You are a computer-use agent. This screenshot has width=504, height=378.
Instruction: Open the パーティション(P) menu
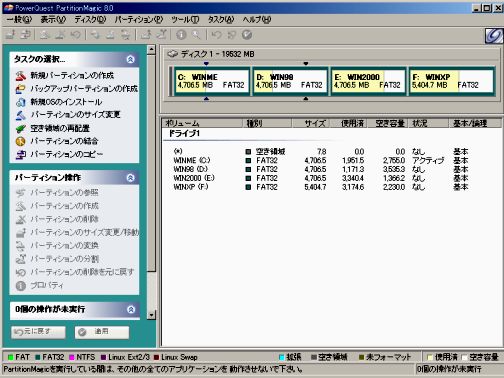tap(139, 19)
